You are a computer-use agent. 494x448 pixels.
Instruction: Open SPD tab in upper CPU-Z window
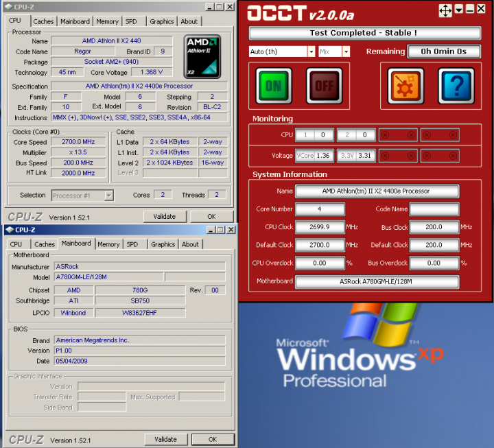(131, 21)
